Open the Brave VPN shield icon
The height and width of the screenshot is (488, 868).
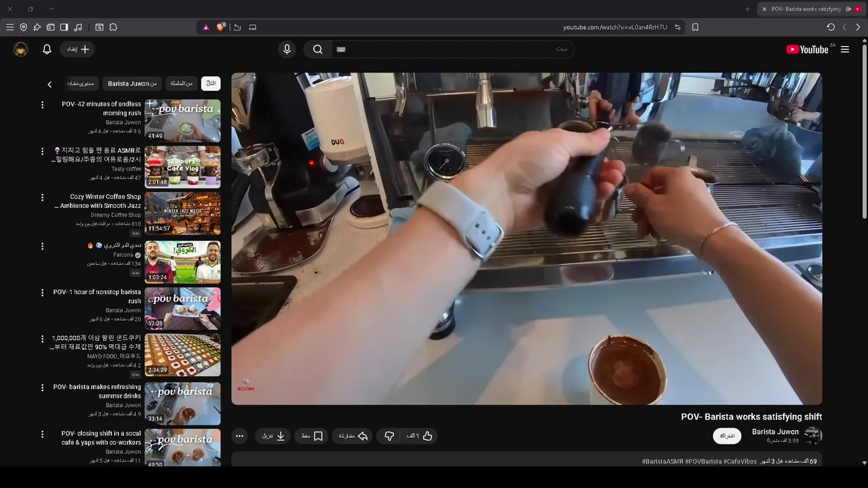24,27
